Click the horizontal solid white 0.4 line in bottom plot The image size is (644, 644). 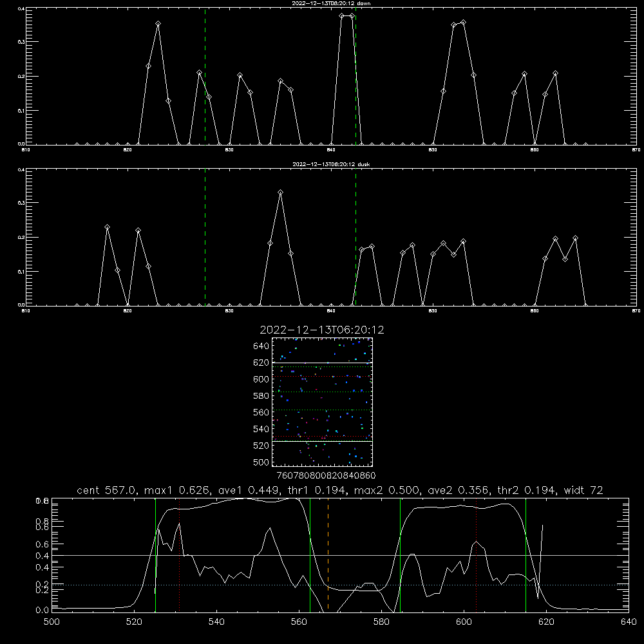pos(340,555)
